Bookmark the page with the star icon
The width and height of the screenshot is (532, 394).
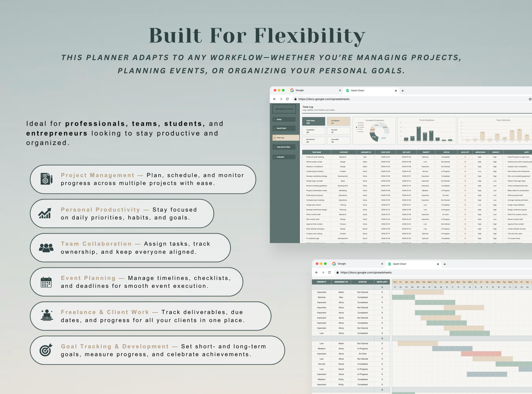pos(530,99)
